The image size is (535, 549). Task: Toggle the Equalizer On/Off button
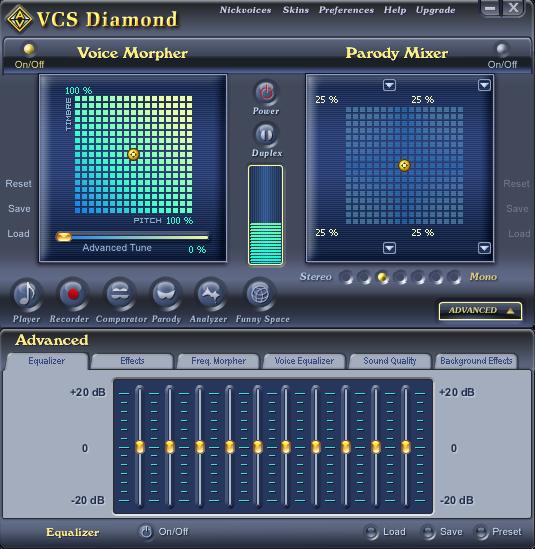146,531
